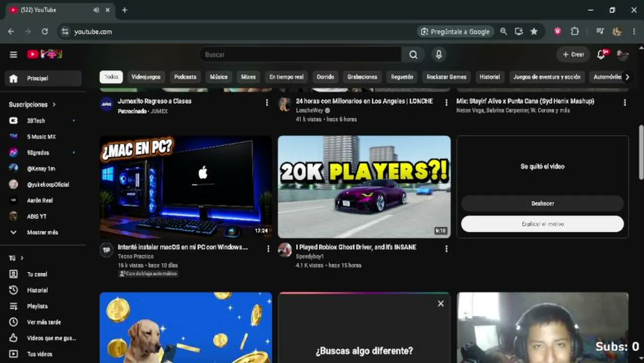
Task: Open the media control icon in the toolbar
Action: (600, 31)
